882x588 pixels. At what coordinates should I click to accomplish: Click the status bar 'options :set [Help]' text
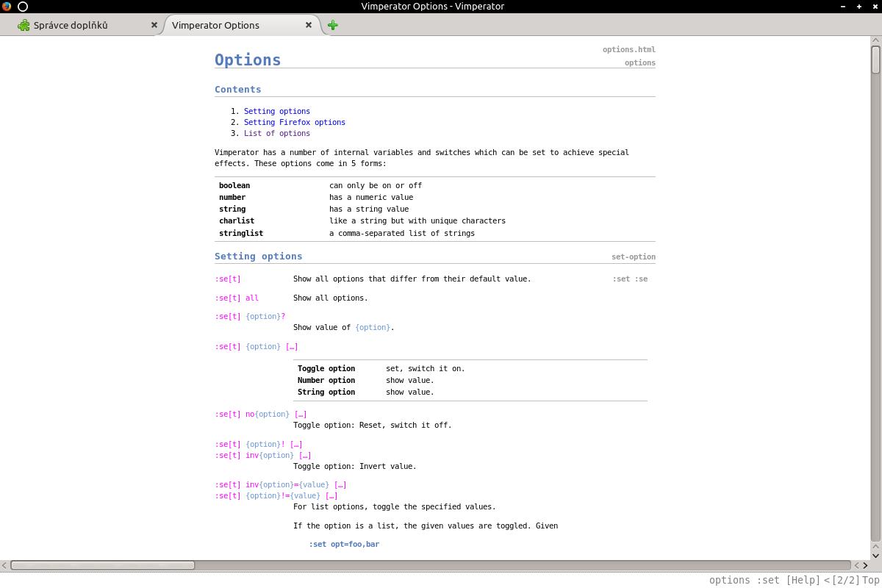pos(764,580)
